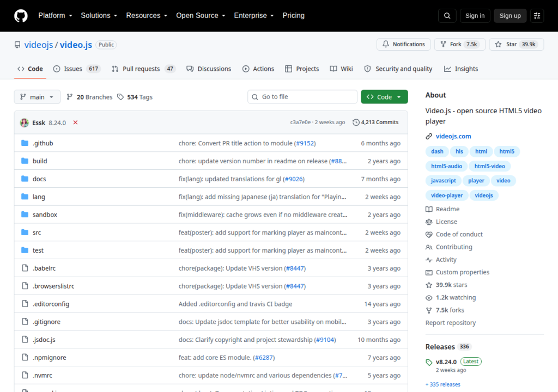Click the docs folder icon
The width and height of the screenshot is (558, 392).
(25, 179)
